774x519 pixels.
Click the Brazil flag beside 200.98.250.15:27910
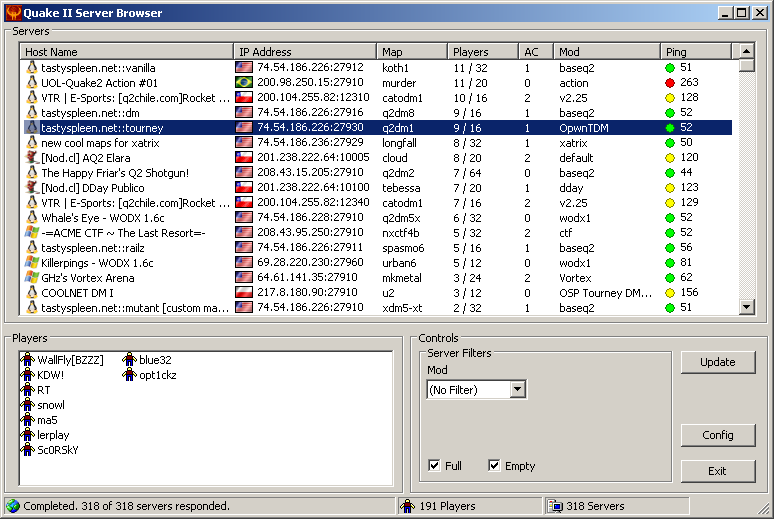click(x=244, y=82)
